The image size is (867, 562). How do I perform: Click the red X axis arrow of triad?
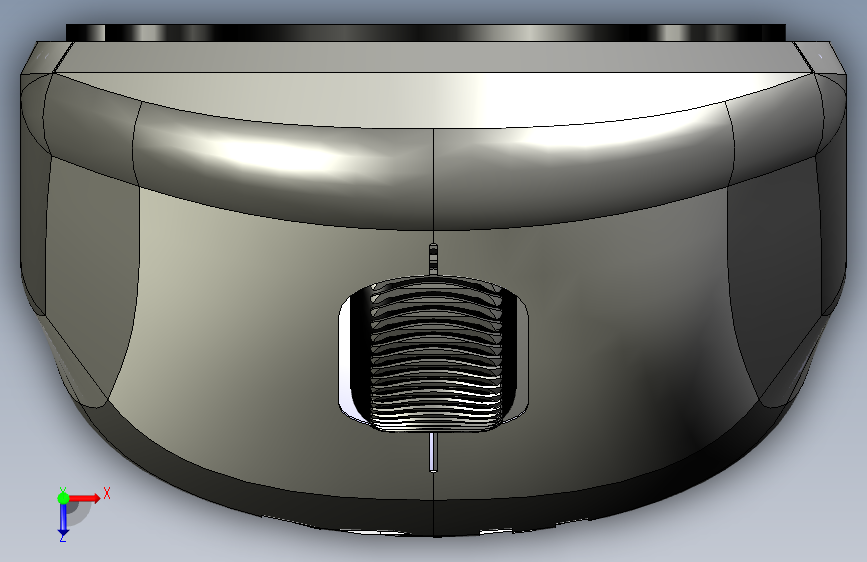[x=85, y=498]
